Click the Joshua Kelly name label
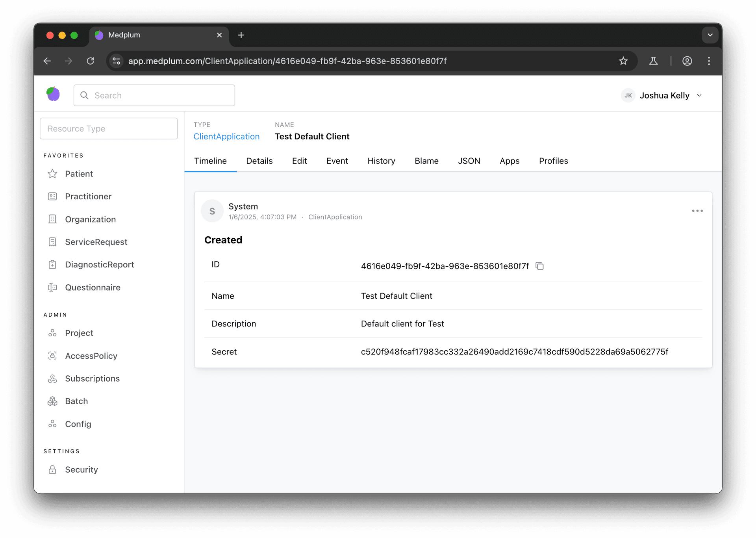756x538 pixels. click(x=664, y=96)
